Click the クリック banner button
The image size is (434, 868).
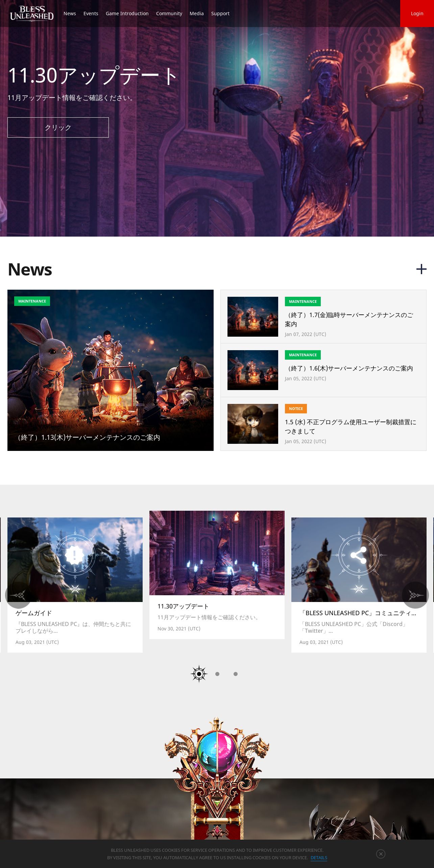(58, 127)
